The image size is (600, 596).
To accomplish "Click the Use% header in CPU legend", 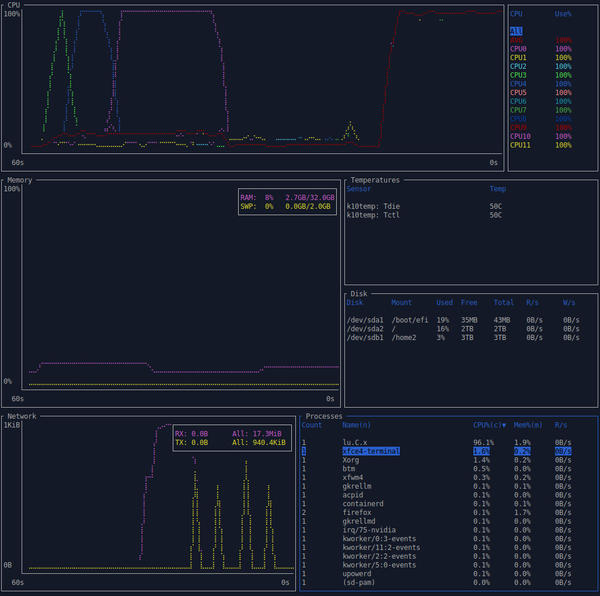I will click(x=563, y=14).
